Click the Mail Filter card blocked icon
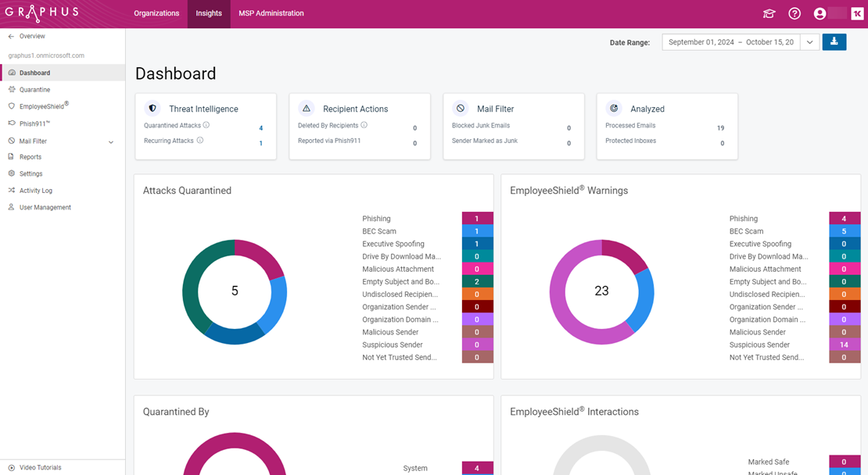This screenshot has height=475, width=868. click(x=460, y=109)
